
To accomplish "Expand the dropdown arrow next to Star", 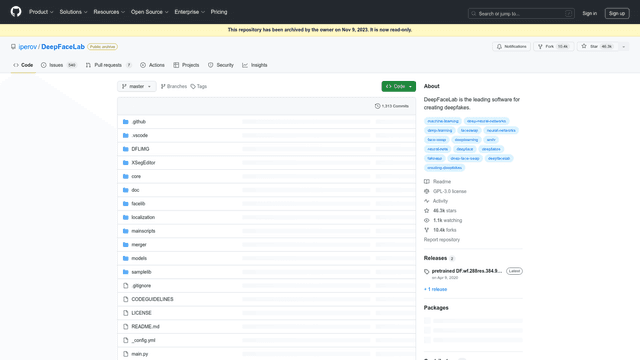I will [624, 47].
